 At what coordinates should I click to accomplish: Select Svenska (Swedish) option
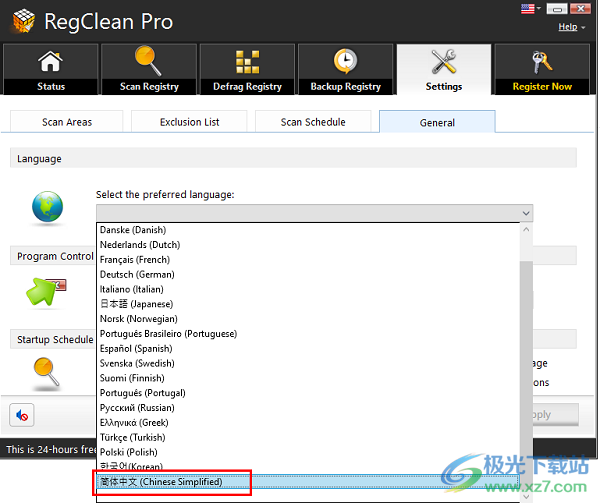[x=308, y=363]
